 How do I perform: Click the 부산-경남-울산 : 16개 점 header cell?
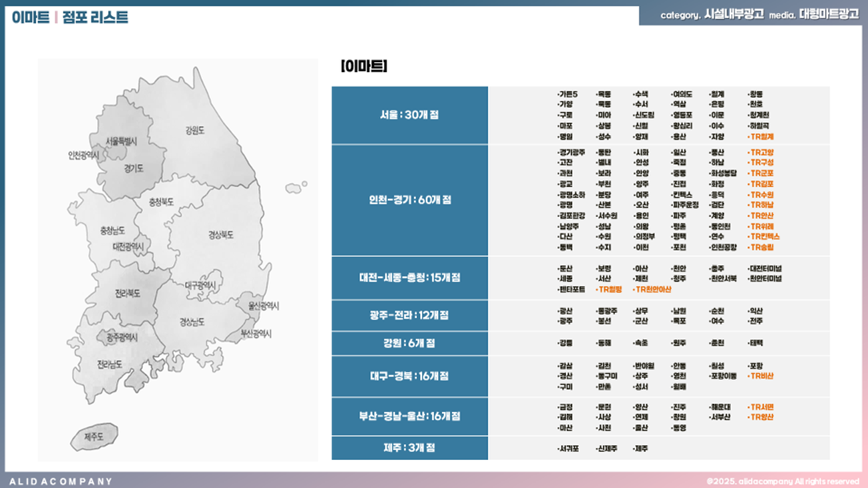[x=409, y=416]
